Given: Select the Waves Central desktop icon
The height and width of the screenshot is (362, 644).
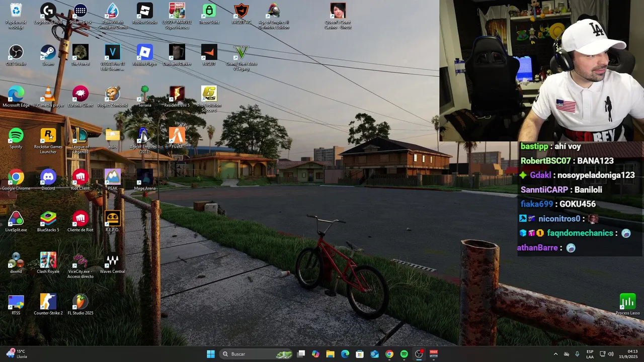Looking at the screenshot, I should point(113,262).
